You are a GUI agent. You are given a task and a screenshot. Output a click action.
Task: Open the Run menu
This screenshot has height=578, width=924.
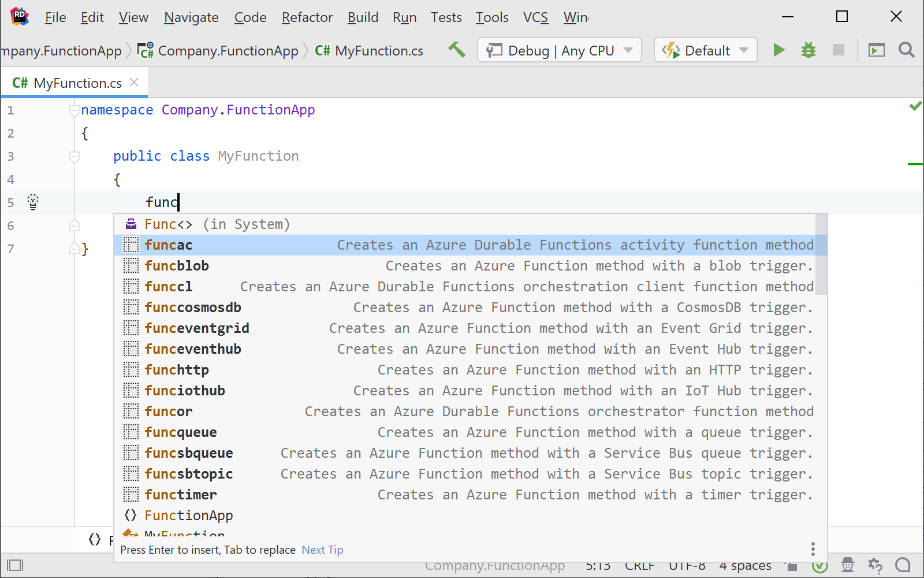pyautogui.click(x=405, y=17)
